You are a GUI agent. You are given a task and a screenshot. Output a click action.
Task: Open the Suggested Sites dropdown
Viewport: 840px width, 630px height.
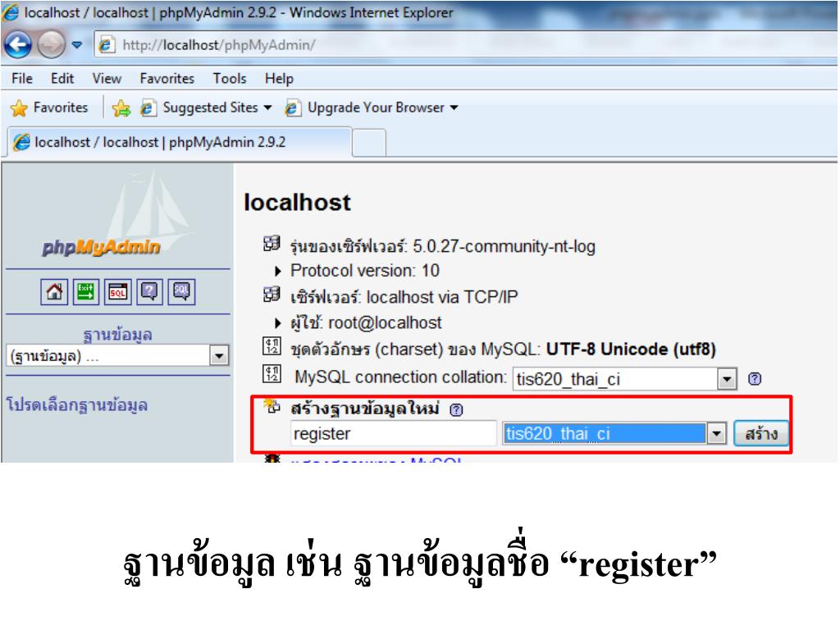(x=206, y=107)
